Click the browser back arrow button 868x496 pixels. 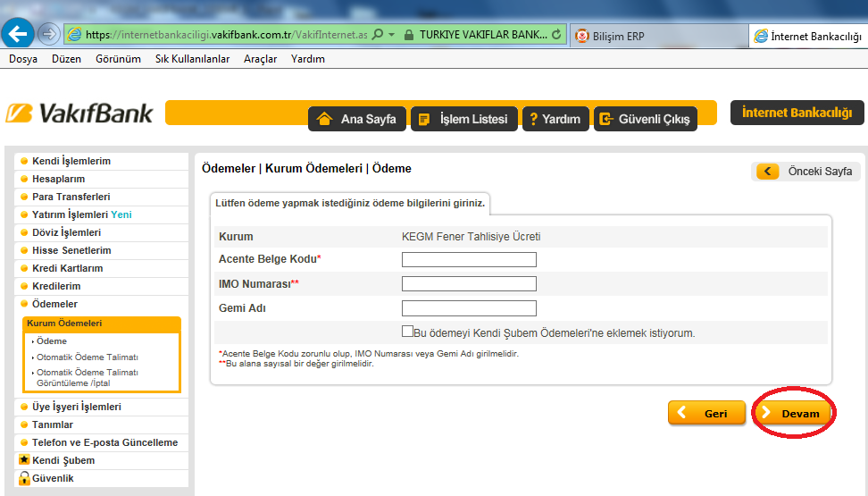18,34
